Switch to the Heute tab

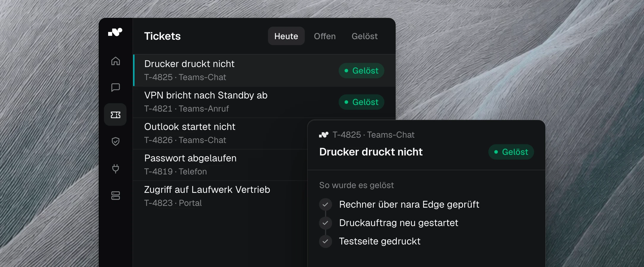pyautogui.click(x=286, y=36)
